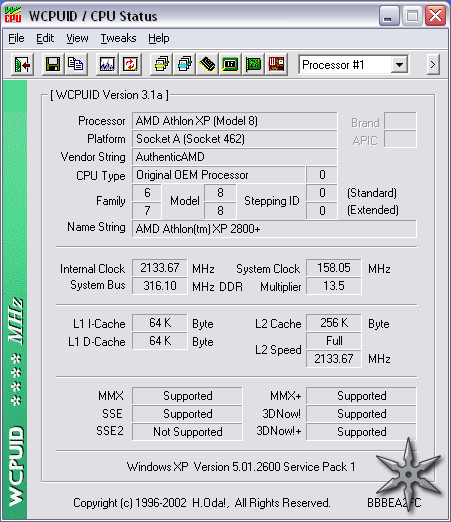Click the 3DNow! 'Supported' field

361,414
